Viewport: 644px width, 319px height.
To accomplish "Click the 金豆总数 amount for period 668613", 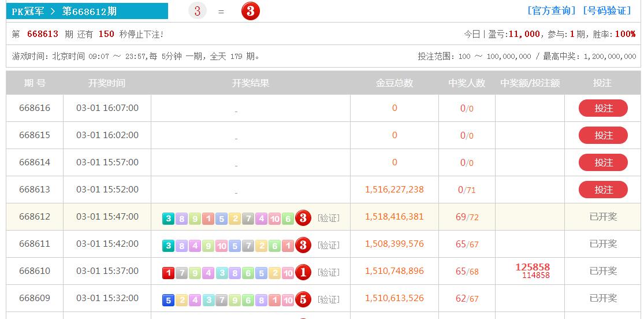I will (394, 190).
